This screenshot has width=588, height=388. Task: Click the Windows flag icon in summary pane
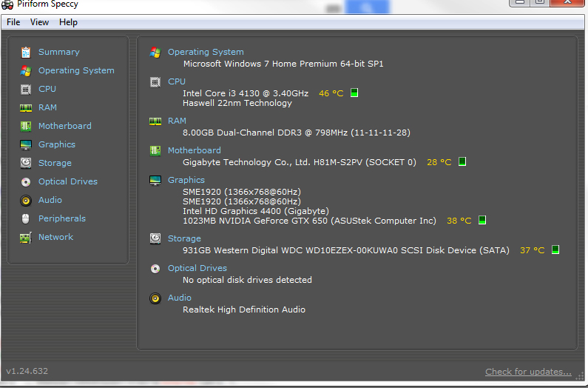(x=155, y=53)
